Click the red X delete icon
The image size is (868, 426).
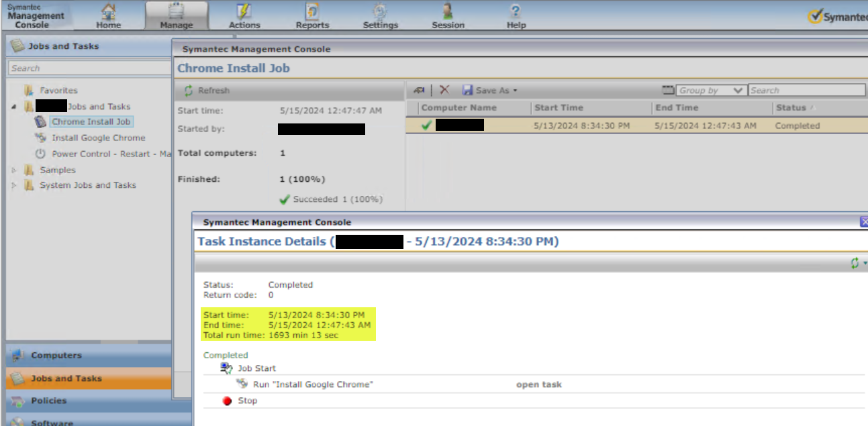click(x=444, y=90)
